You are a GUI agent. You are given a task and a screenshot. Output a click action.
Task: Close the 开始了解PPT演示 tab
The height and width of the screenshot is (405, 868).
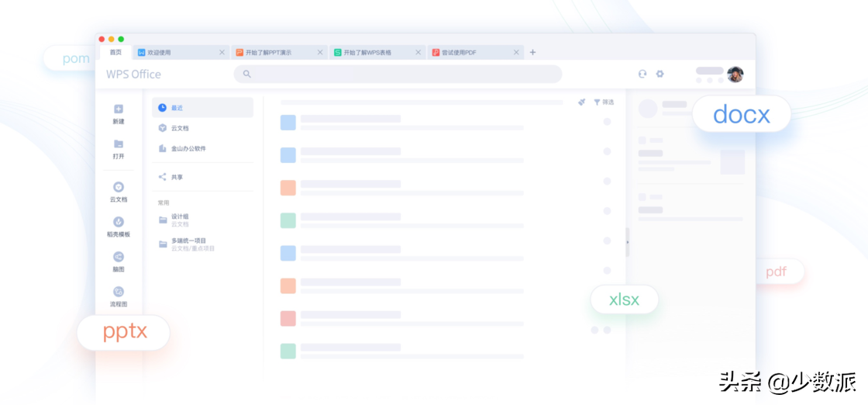point(320,53)
